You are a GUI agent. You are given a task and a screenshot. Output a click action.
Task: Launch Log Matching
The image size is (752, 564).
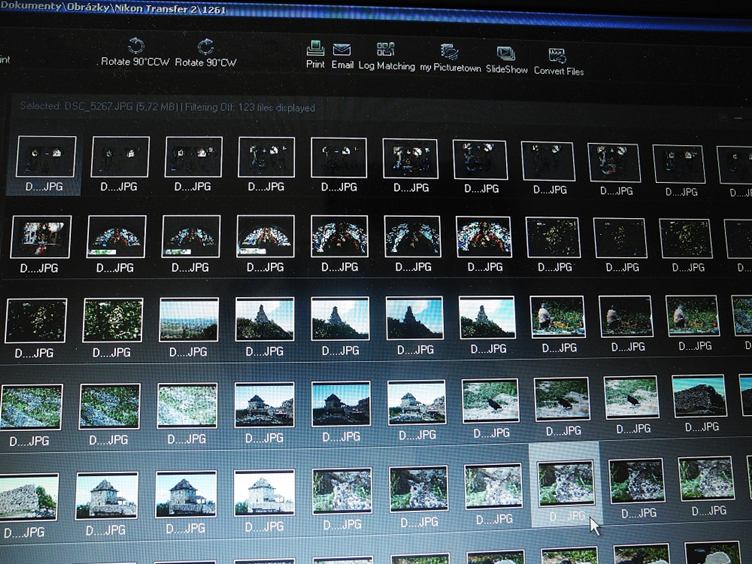(387, 57)
